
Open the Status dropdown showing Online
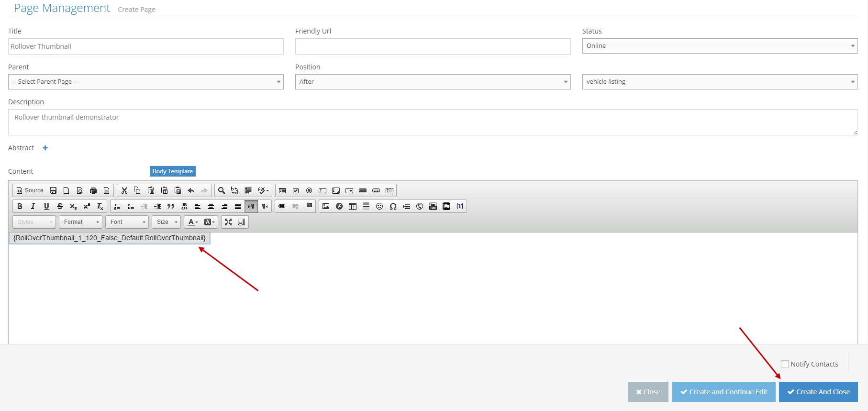(720, 46)
